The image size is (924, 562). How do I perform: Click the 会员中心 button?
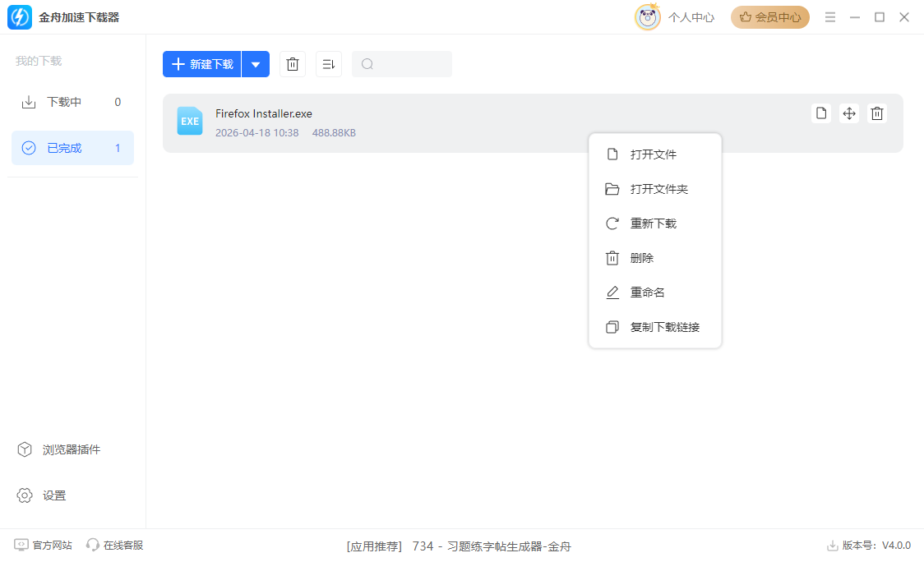(769, 16)
